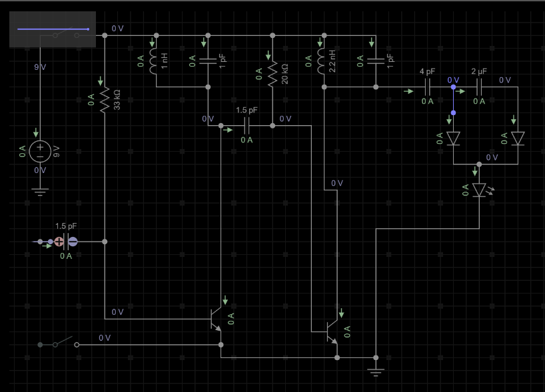Select the 2.2 nH inductor
545x392 pixels.
point(321,61)
